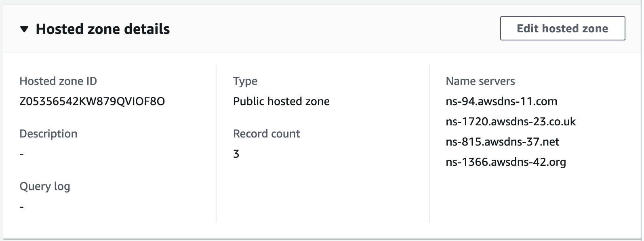Click the Public hosted zone text
The height and width of the screenshot is (241, 644).
pyautogui.click(x=281, y=101)
